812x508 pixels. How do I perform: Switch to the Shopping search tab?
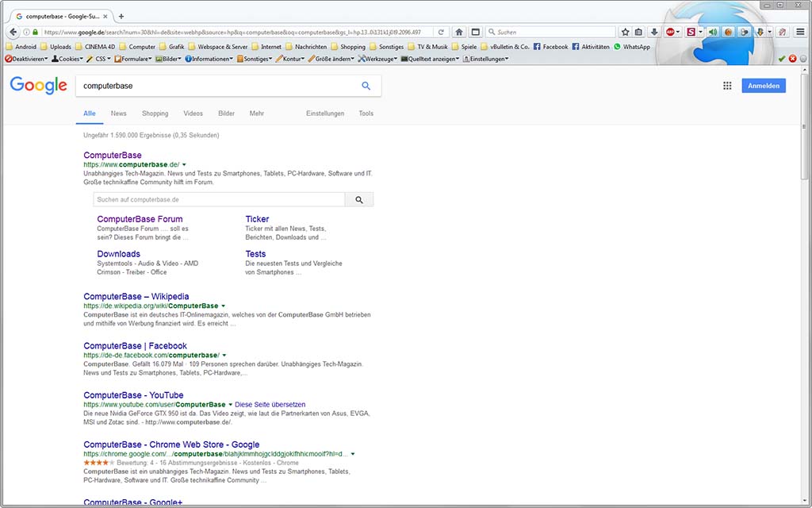155,114
